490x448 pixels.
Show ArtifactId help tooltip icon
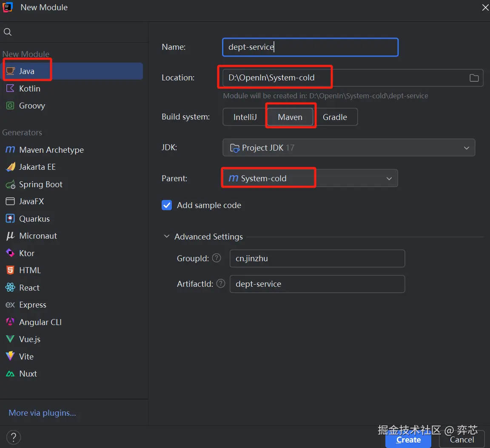pyautogui.click(x=221, y=283)
